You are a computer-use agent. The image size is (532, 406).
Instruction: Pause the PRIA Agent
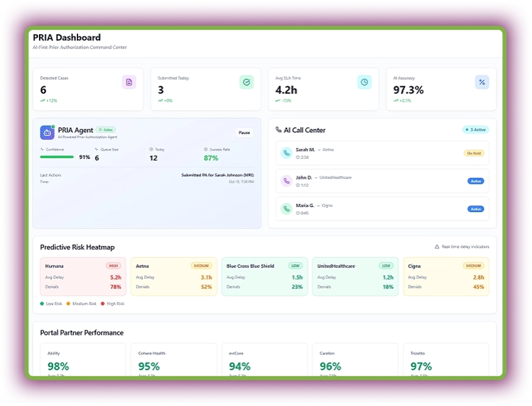pos(244,132)
